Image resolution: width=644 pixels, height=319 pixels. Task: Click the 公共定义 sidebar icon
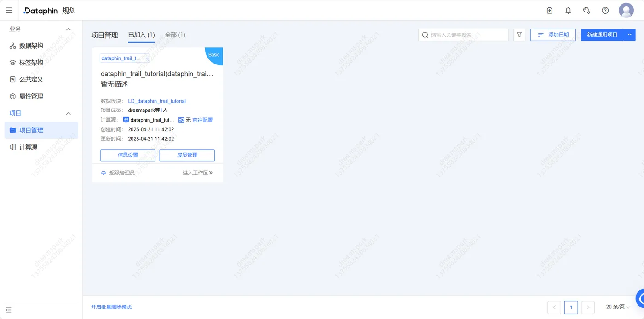[x=13, y=79]
